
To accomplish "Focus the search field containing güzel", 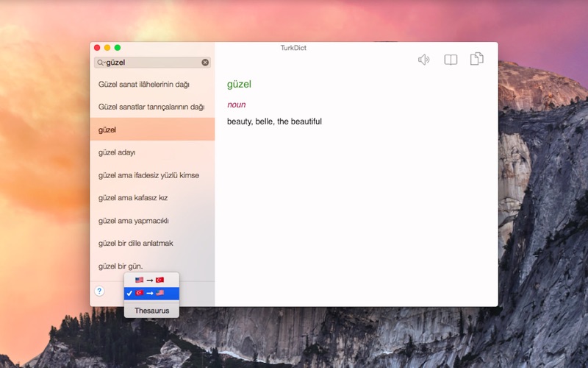I will click(x=152, y=63).
